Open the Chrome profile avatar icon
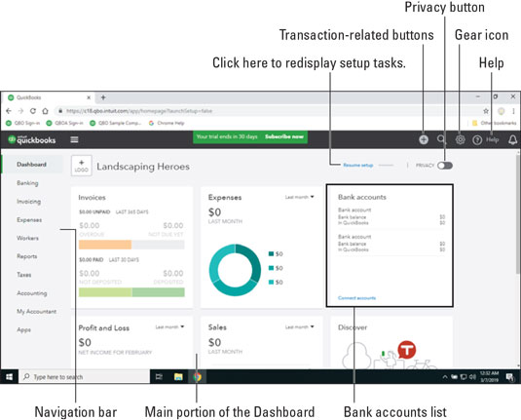521x420 pixels. tap(502, 111)
